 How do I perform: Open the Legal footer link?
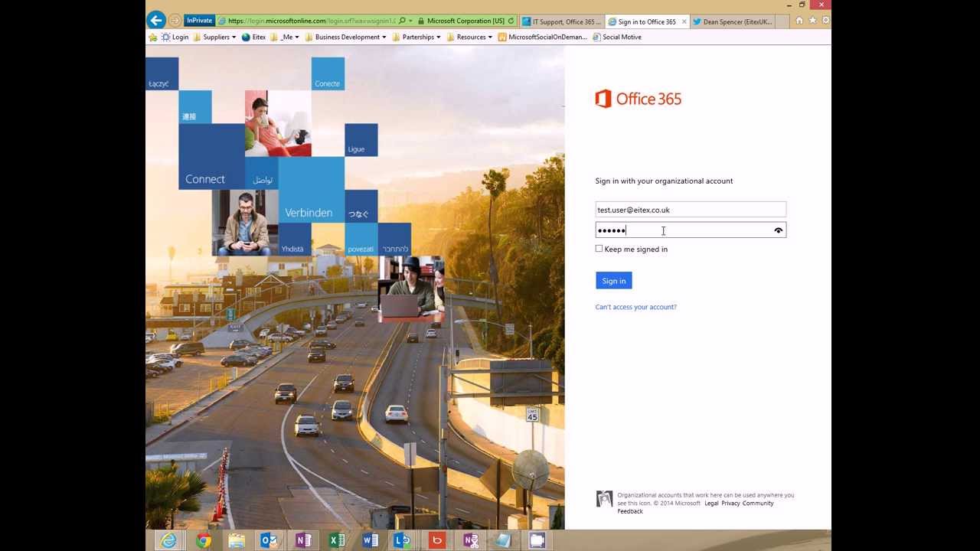[x=711, y=504]
